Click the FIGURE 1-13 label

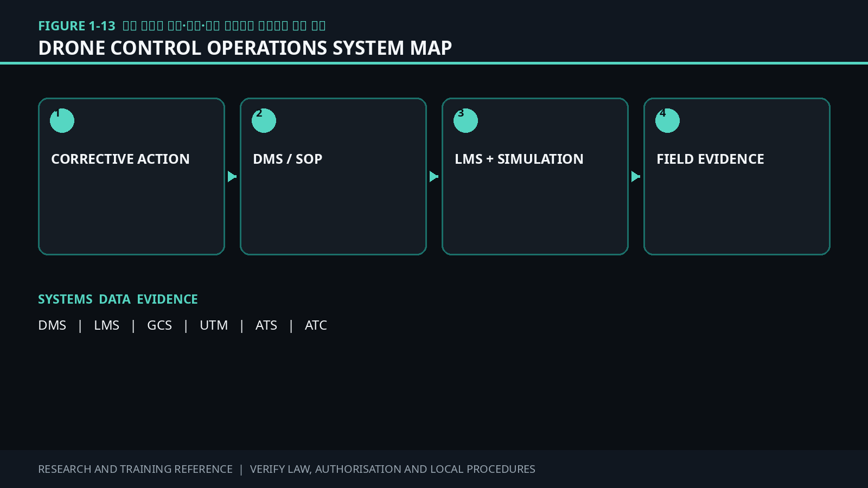tap(76, 26)
